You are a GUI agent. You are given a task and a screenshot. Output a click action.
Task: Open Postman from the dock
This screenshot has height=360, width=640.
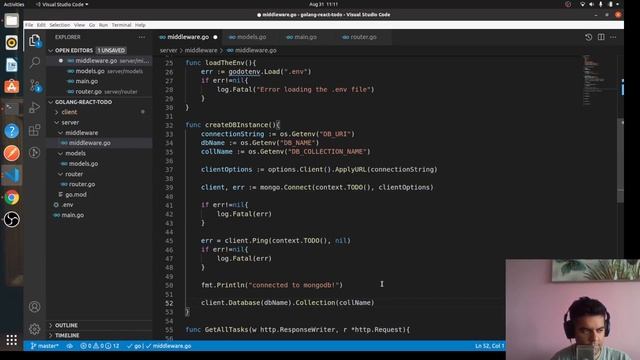tap(11, 153)
